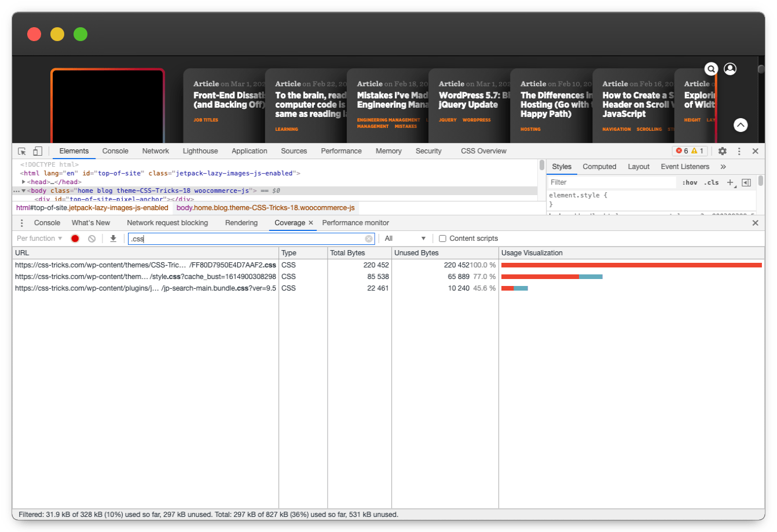777x532 pixels.
Task: Click the inspect element picker icon
Action: click(22, 151)
